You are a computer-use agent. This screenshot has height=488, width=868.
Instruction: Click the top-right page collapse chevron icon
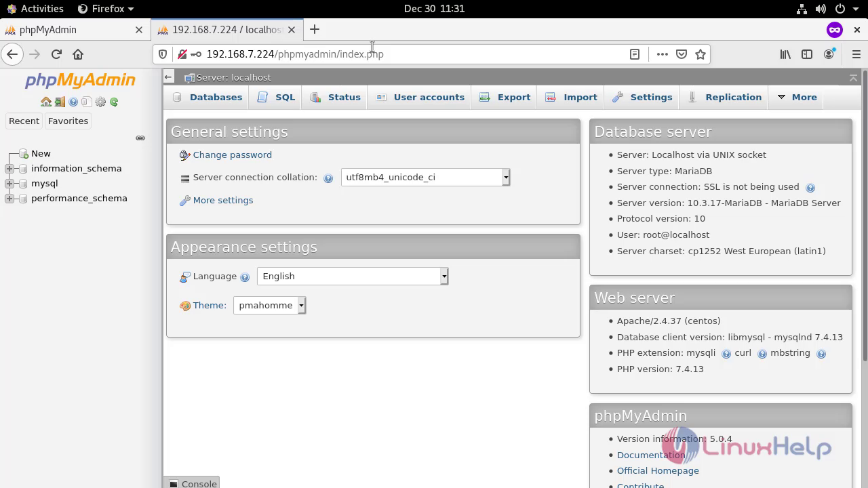853,78
